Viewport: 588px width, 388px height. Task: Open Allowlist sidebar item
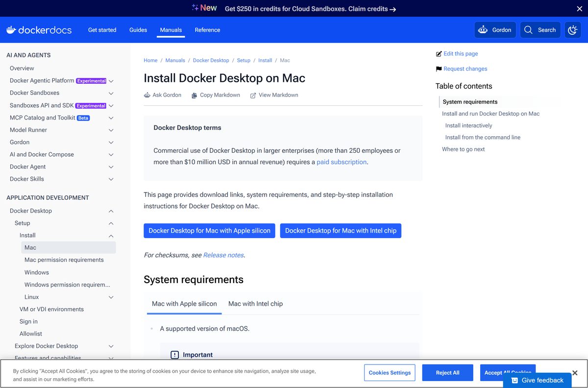31,334
